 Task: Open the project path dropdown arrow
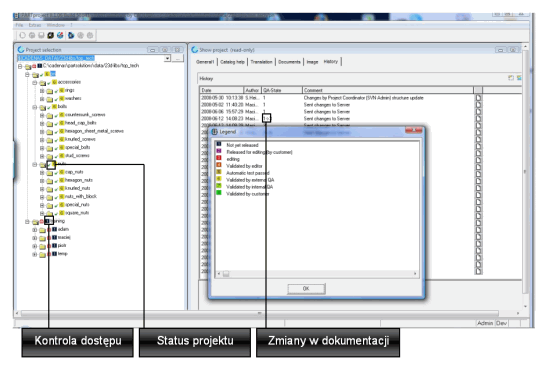pos(168,58)
